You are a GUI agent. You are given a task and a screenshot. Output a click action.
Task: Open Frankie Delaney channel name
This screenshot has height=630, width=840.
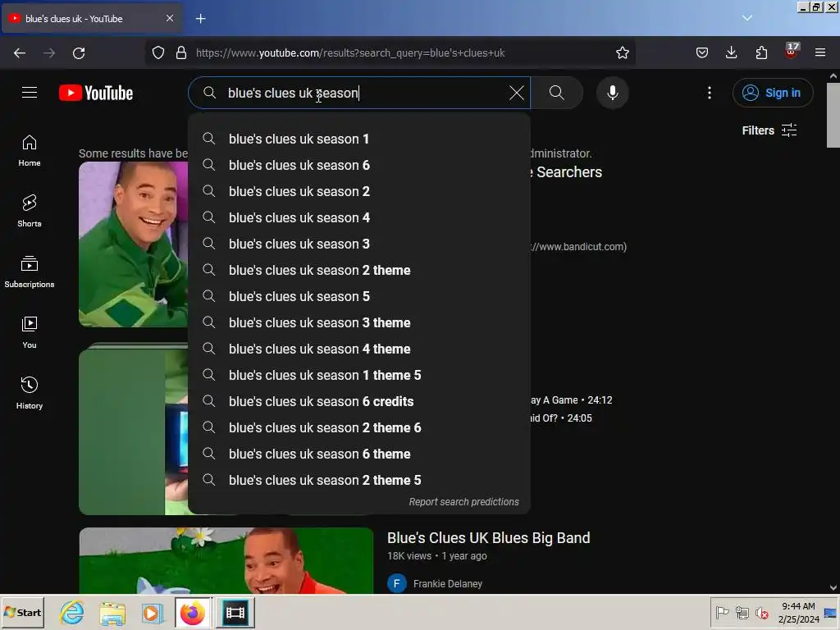coord(447,584)
